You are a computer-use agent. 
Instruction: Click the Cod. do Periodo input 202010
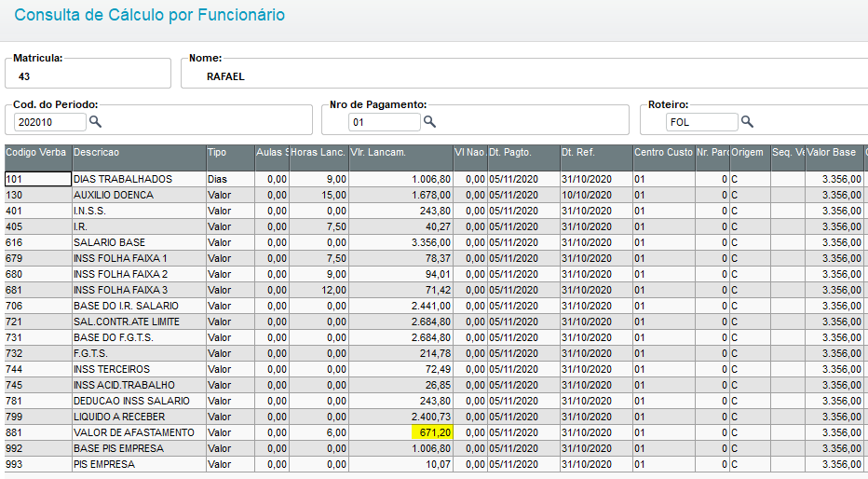click(49, 122)
